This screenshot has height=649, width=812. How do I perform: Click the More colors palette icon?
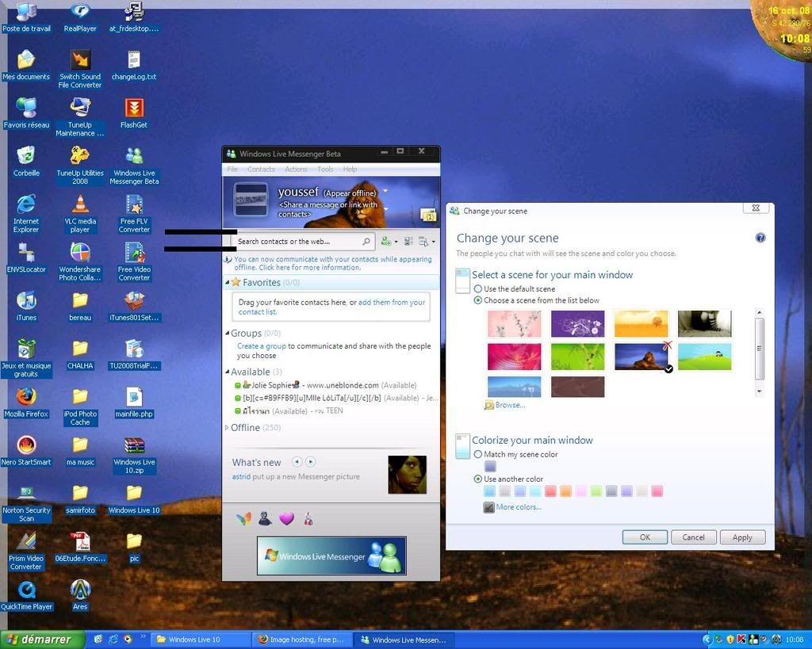coord(488,507)
